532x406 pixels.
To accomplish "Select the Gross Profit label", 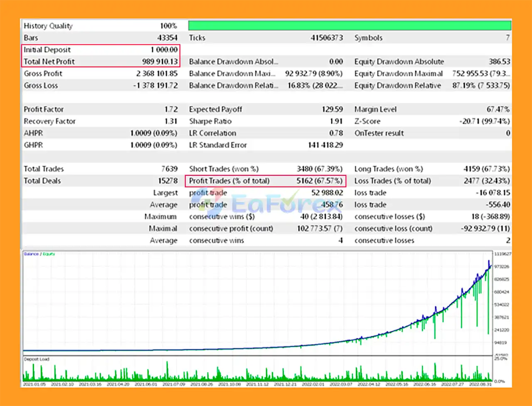I will [x=43, y=74].
